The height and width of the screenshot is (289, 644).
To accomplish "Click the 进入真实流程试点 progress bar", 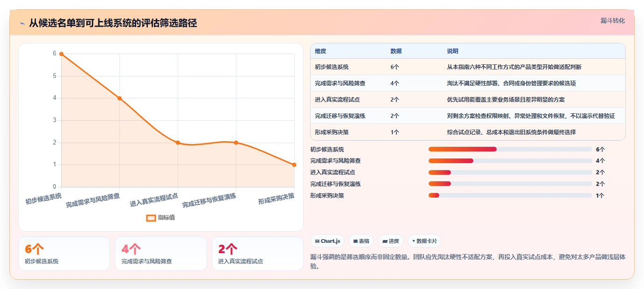I will click(x=510, y=172).
